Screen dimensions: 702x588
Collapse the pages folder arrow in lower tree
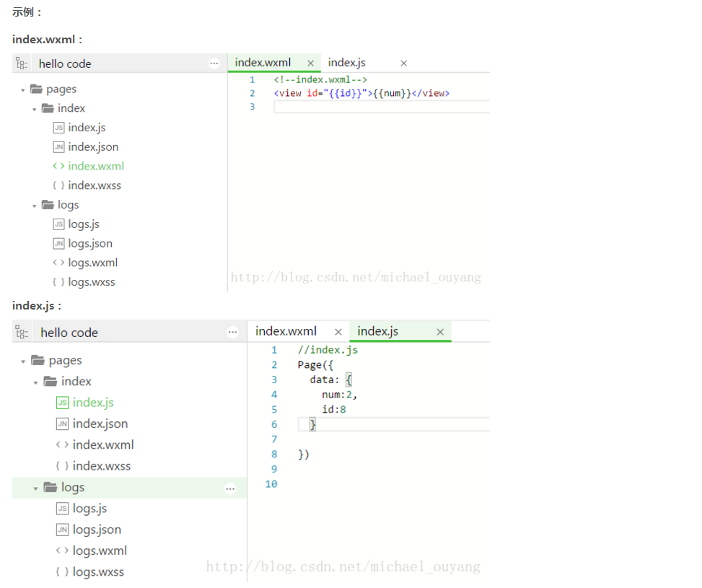(x=23, y=362)
